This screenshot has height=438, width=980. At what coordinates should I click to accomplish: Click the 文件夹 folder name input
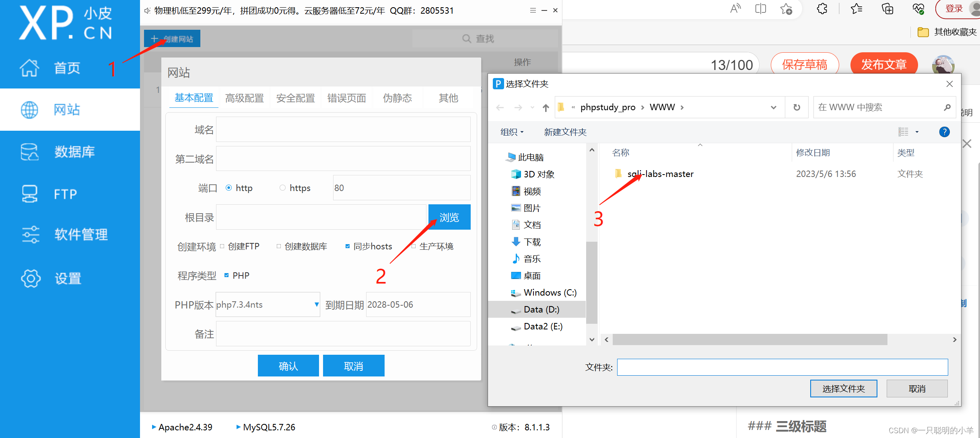pyautogui.click(x=782, y=367)
